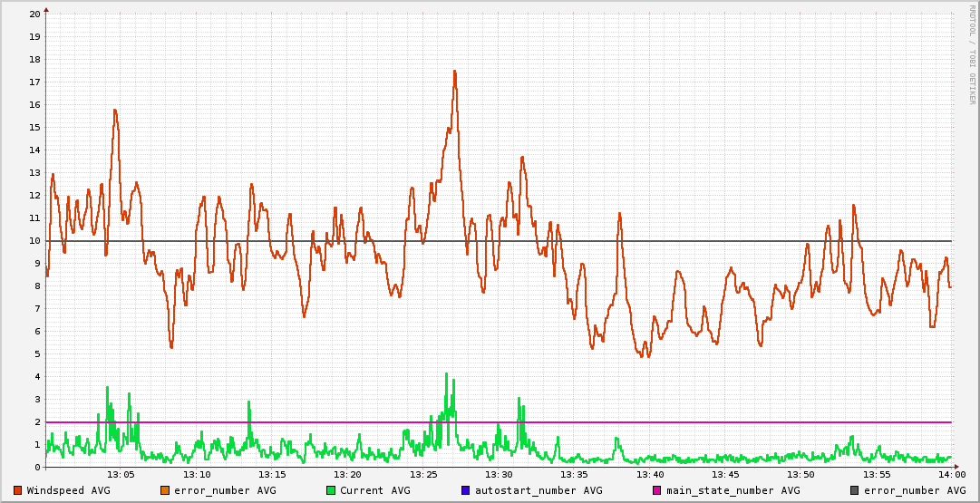980x503 pixels.
Task: Click the 20 value on the y-axis
Action: 34,15
